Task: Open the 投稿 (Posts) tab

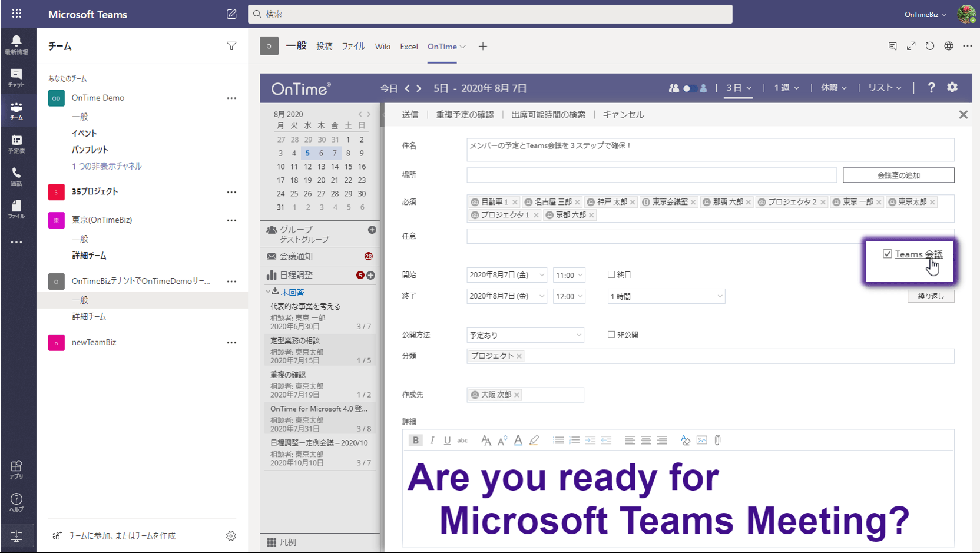Action: coord(324,46)
